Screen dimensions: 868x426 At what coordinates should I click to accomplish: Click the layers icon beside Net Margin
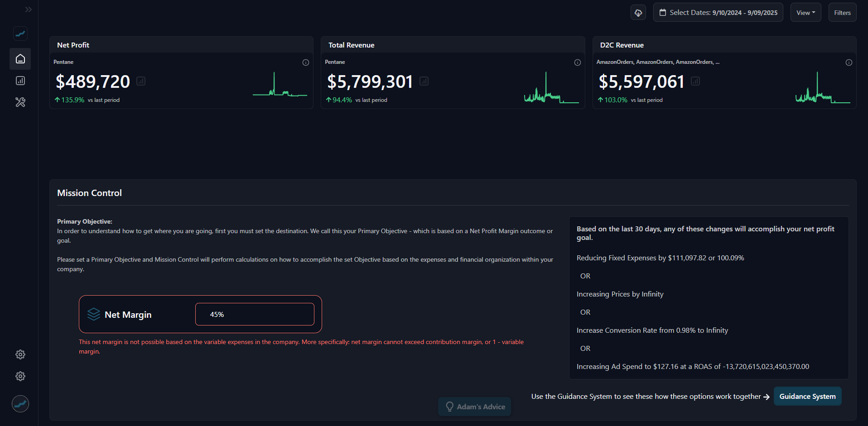pos(93,314)
